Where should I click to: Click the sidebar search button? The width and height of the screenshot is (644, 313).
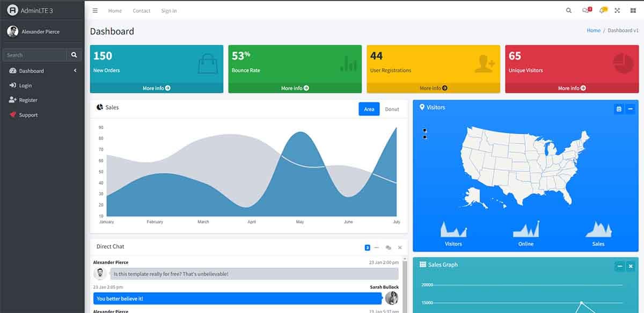(74, 55)
